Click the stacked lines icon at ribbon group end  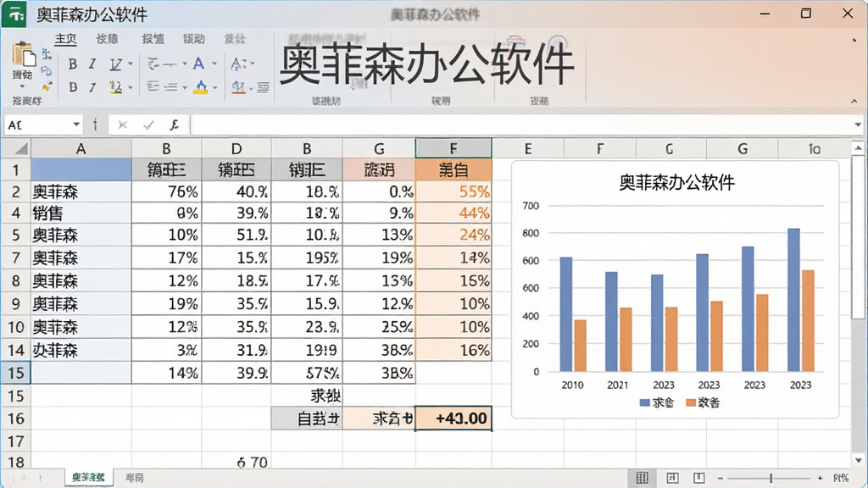click(264, 87)
